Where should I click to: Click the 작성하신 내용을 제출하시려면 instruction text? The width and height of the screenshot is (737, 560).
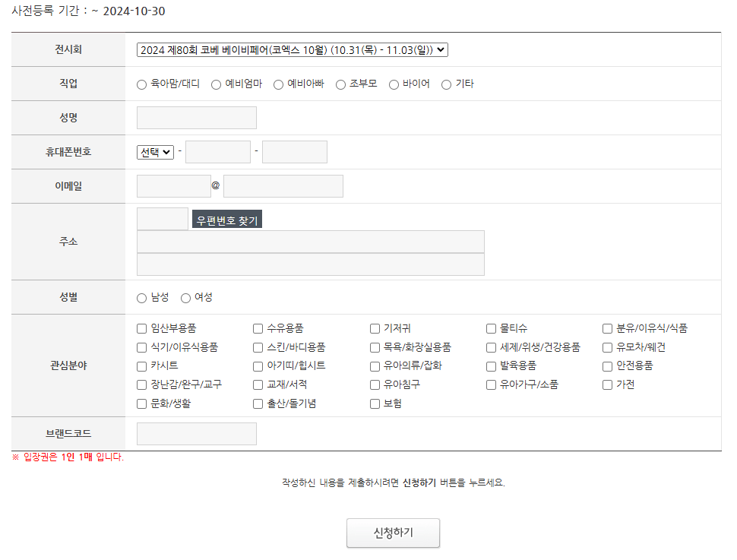(x=394, y=482)
